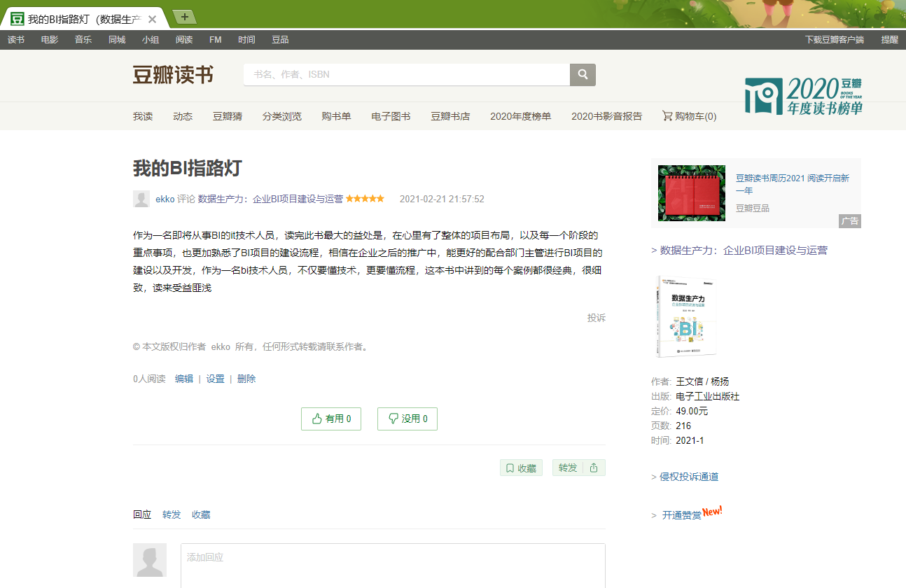Close the 我的BI指路灯 browser tab

153,19
